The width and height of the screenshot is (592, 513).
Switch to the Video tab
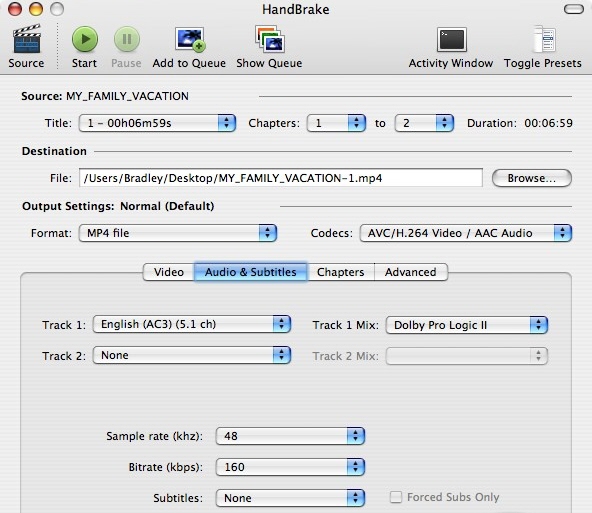point(169,272)
